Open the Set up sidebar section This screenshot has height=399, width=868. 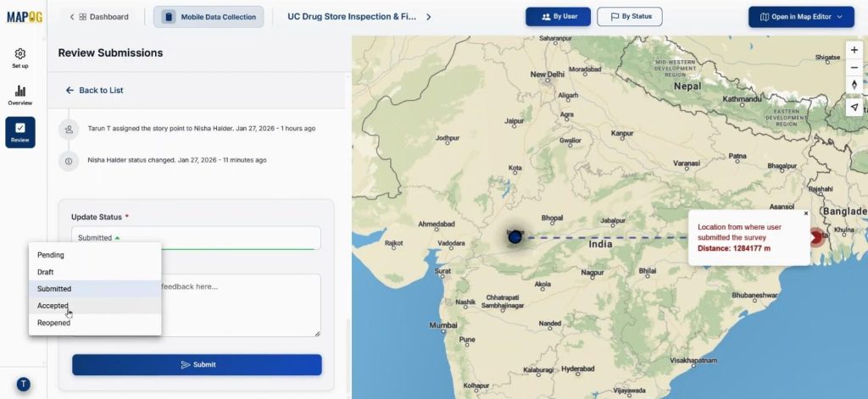[x=20, y=58]
